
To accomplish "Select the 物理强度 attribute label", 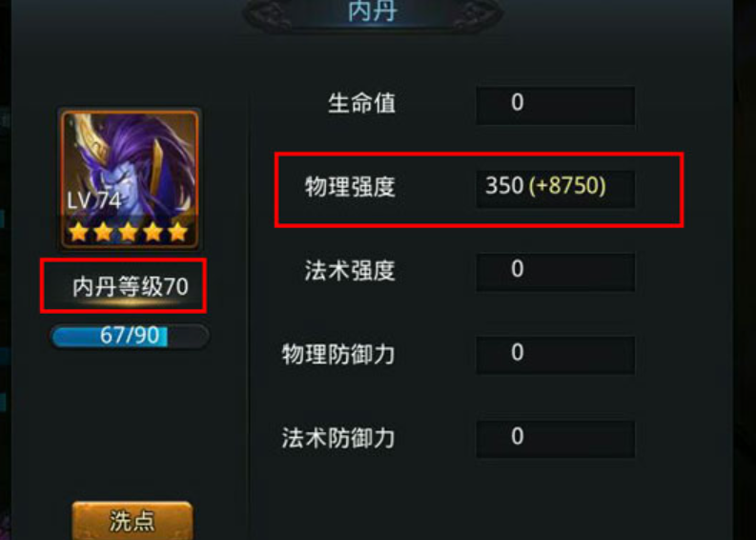I will pos(350,187).
